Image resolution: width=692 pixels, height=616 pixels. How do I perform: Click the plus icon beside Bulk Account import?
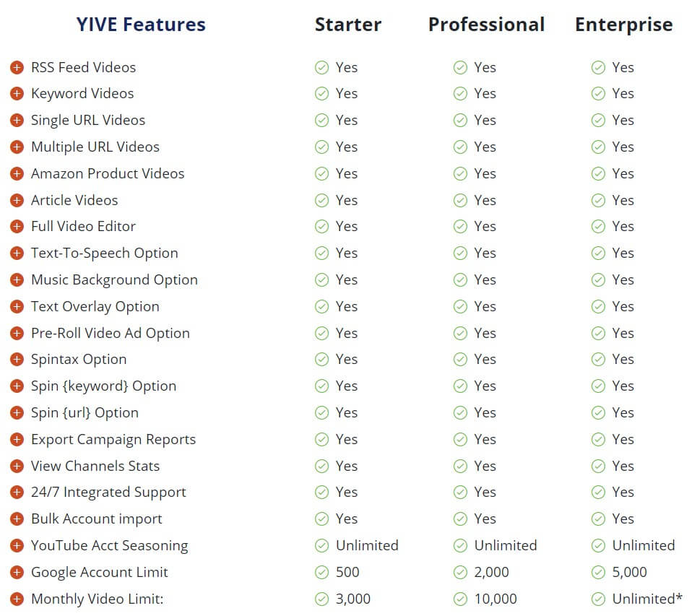17,519
